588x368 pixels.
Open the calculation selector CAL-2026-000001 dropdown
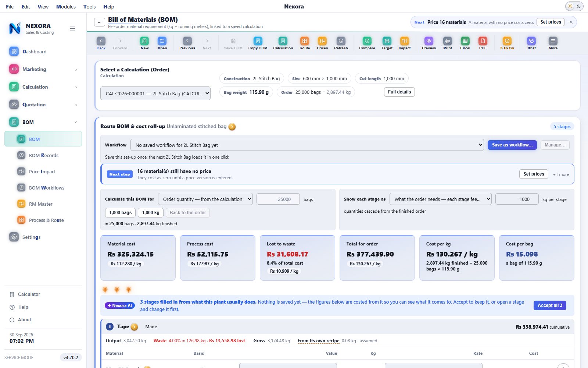[155, 93]
